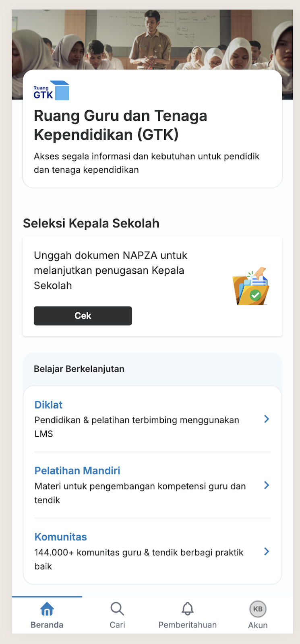300x644 pixels.
Task: Switch to the Pemberitahuan tab label
Action: [x=188, y=625]
